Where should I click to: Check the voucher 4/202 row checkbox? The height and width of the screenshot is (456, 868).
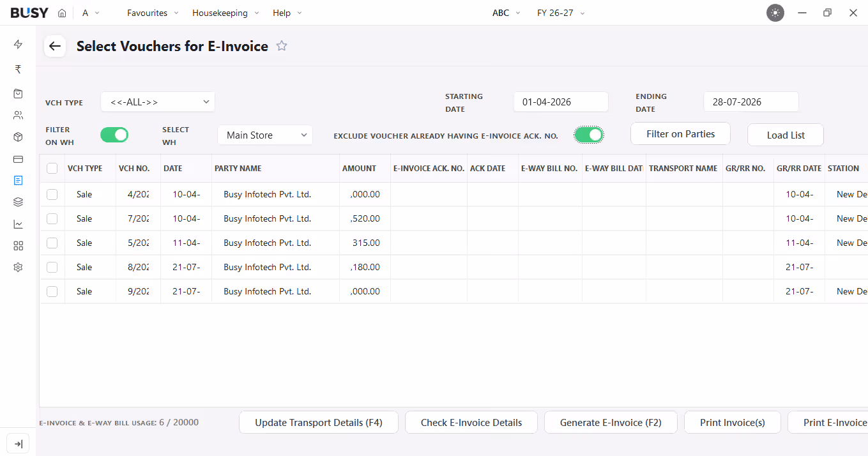(x=52, y=194)
